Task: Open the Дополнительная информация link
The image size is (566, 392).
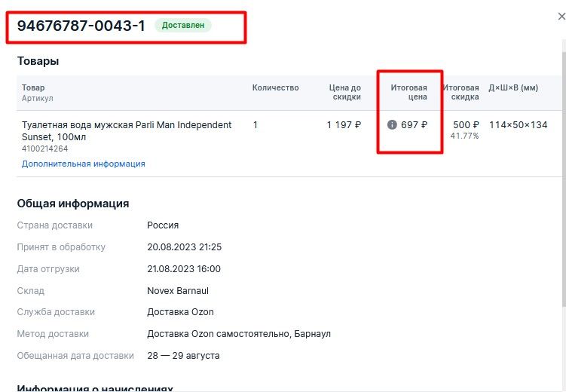Action: click(84, 164)
